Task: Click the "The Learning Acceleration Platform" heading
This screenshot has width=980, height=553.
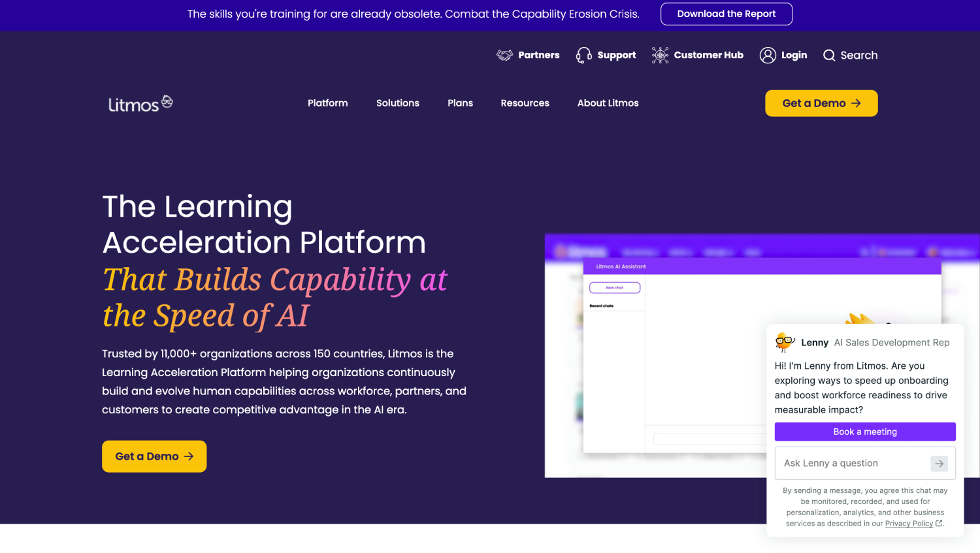Action: (264, 225)
